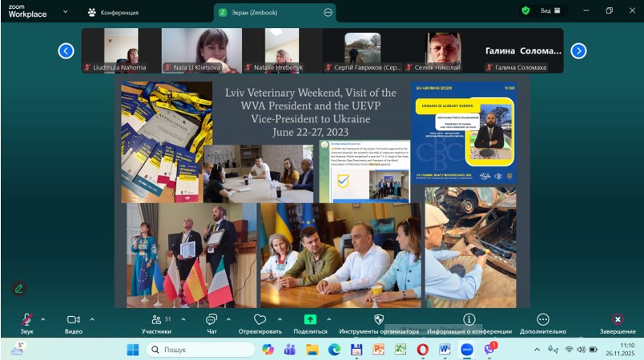Open the Чат chat panel

211,320
